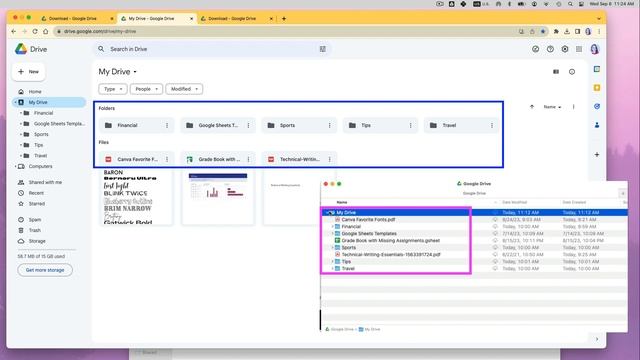Select Spam in the Drive sidebar
The image size is (640, 360).
click(x=49, y=220)
